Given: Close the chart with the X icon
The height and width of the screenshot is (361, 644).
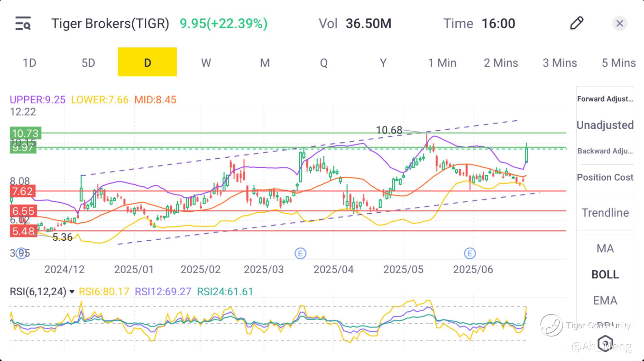Looking at the screenshot, I should coord(619,24).
